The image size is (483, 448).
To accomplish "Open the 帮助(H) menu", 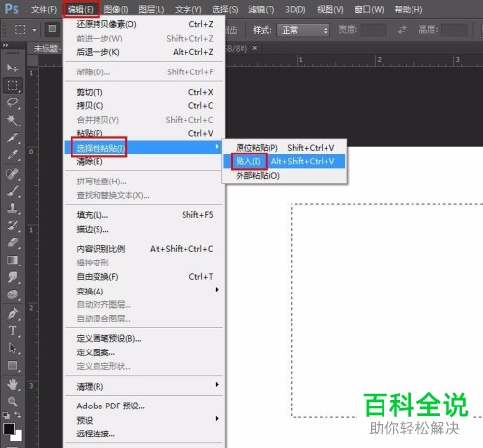I will [409, 9].
